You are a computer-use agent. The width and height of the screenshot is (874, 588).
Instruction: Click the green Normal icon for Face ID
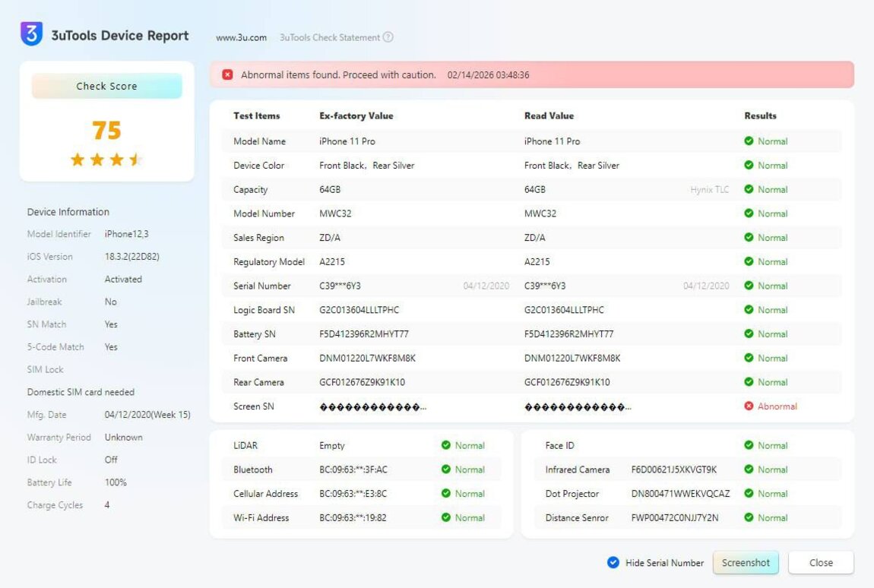coord(749,446)
